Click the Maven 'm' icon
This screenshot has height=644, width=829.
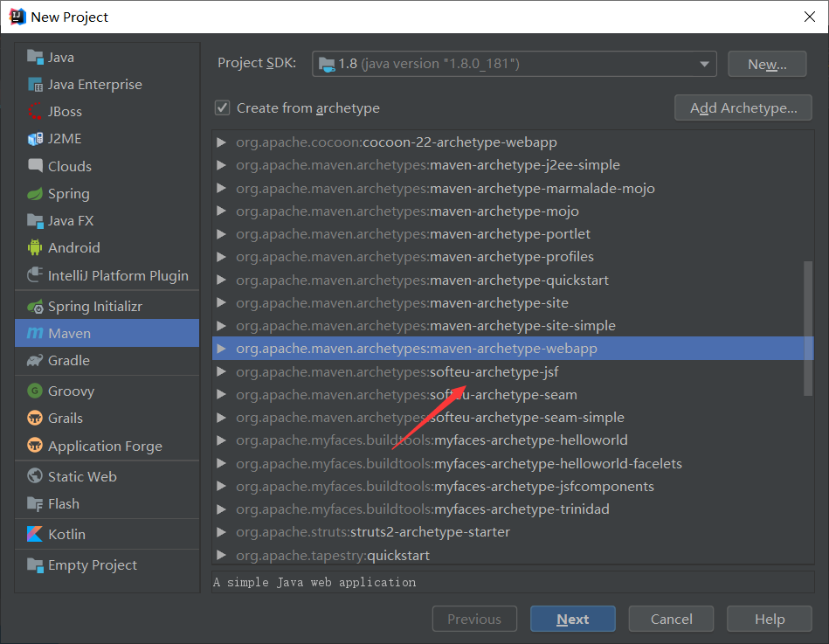35,333
